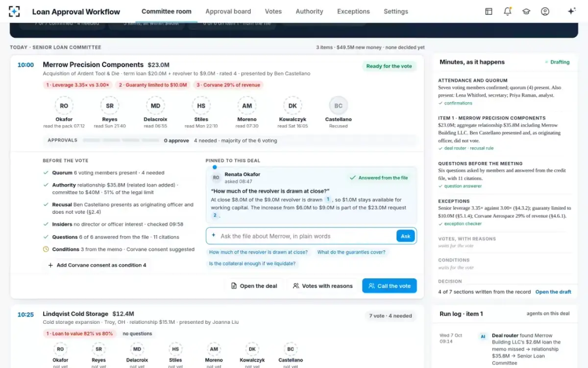Click the Guaranty limited to $10.0M tag

point(153,85)
